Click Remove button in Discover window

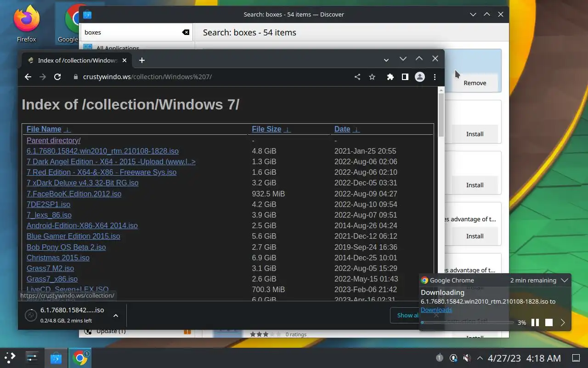pyautogui.click(x=475, y=83)
